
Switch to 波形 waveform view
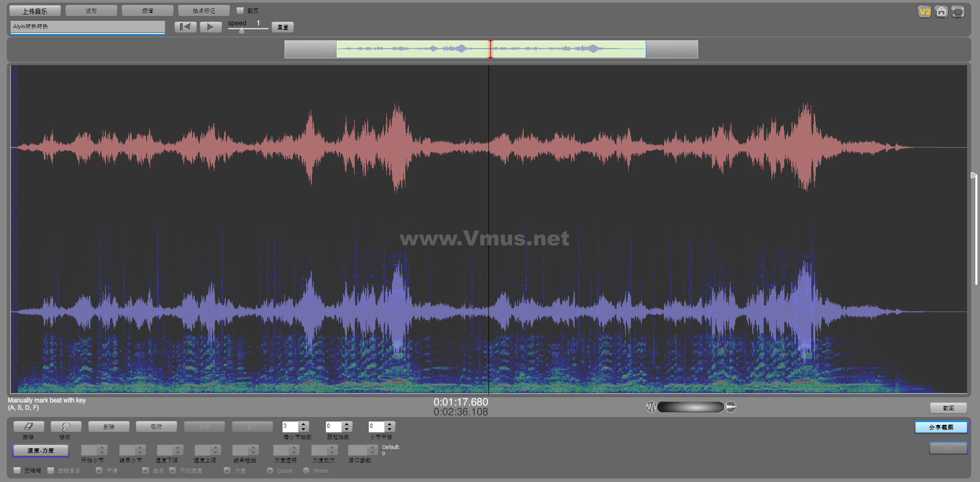(91, 11)
